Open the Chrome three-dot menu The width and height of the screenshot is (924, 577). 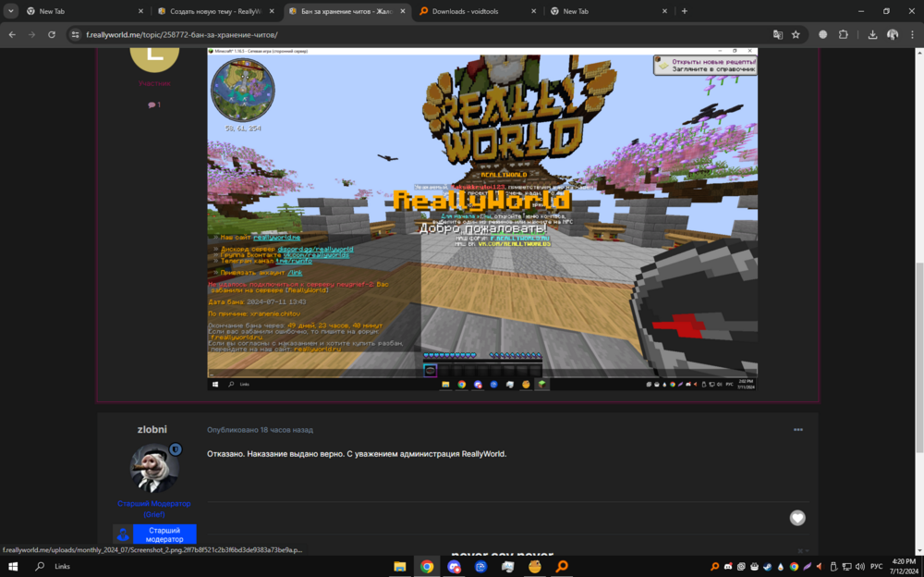pos(912,35)
